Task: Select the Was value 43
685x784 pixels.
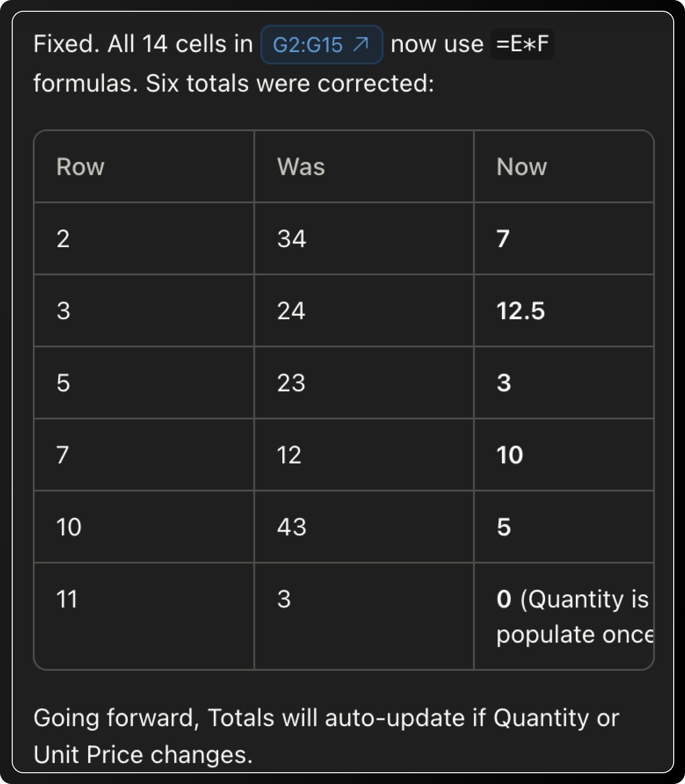Action: (292, 527)
